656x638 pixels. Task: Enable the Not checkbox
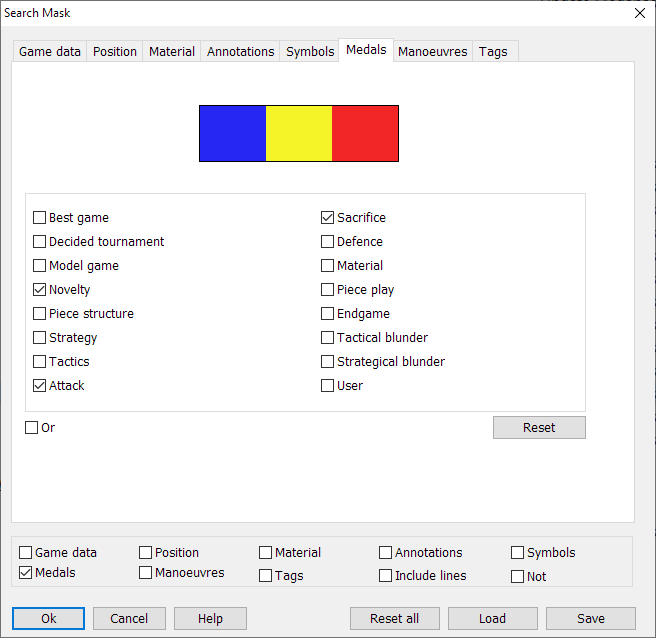pyautogui.click(x=518, y=577)
